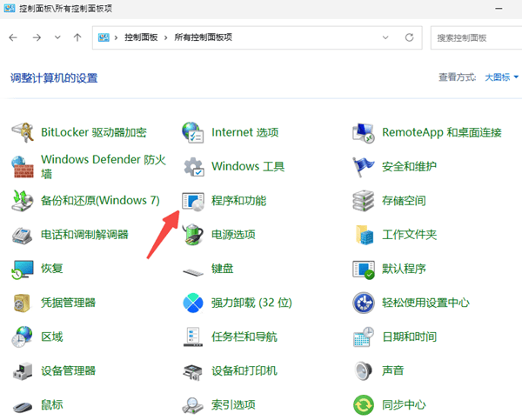Open the 轻松使用设置中心 icon
The width and height of the screenshot is (522, 420).
(364, 303)
